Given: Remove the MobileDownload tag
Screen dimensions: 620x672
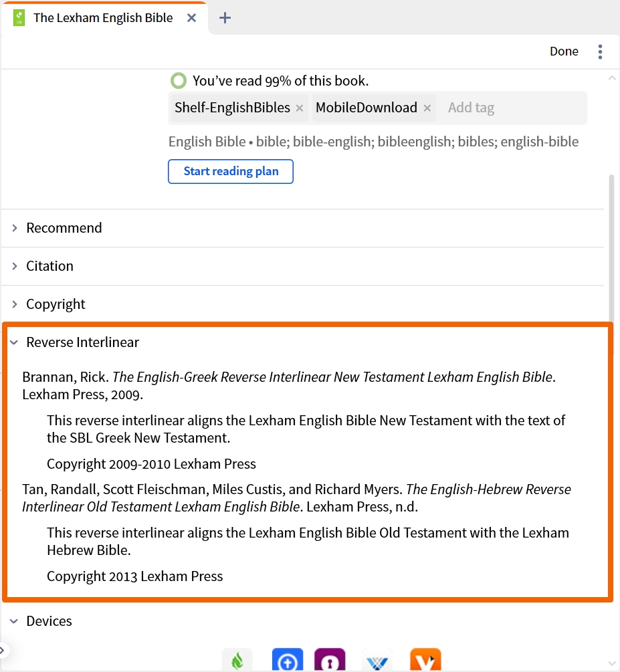Looking at the screenshot, I should pyautogui.click(x=427, y=108).
